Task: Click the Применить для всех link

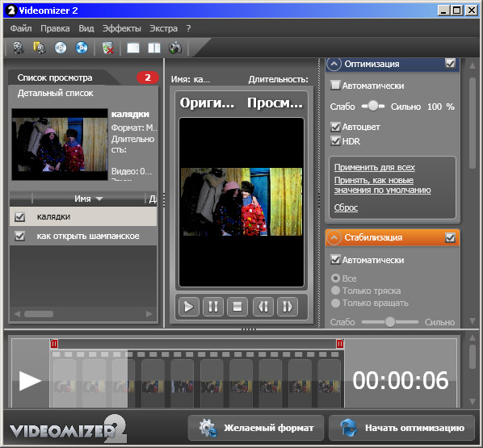Action: 375,167
